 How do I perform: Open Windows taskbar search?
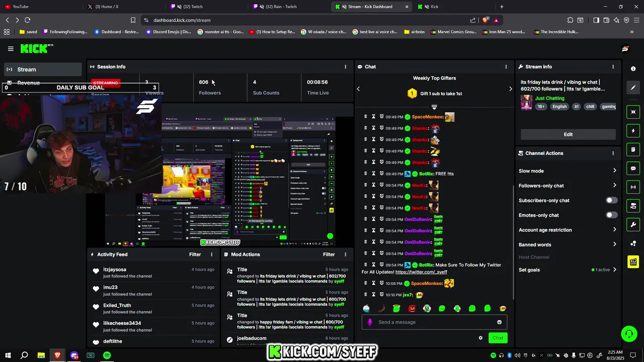pyautogui.click(x=24, y=355)
